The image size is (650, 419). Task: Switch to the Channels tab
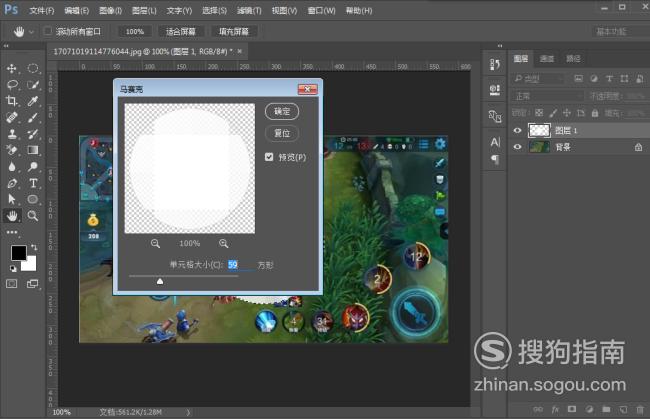(x=547, y=59)
